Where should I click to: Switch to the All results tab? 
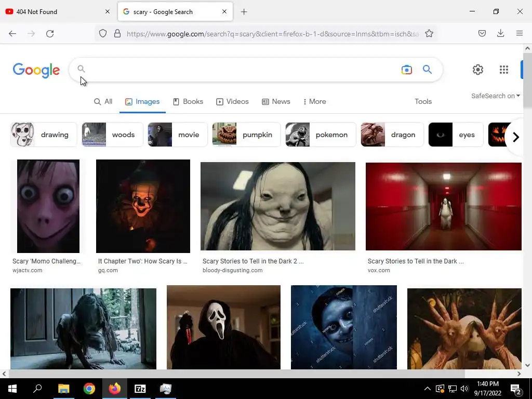[103, 101]
